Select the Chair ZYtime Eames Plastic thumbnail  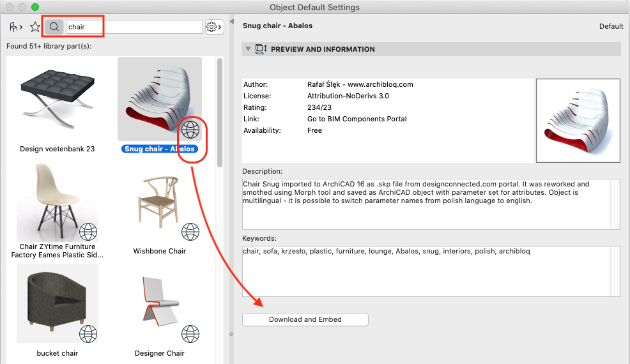pos(58,201)
